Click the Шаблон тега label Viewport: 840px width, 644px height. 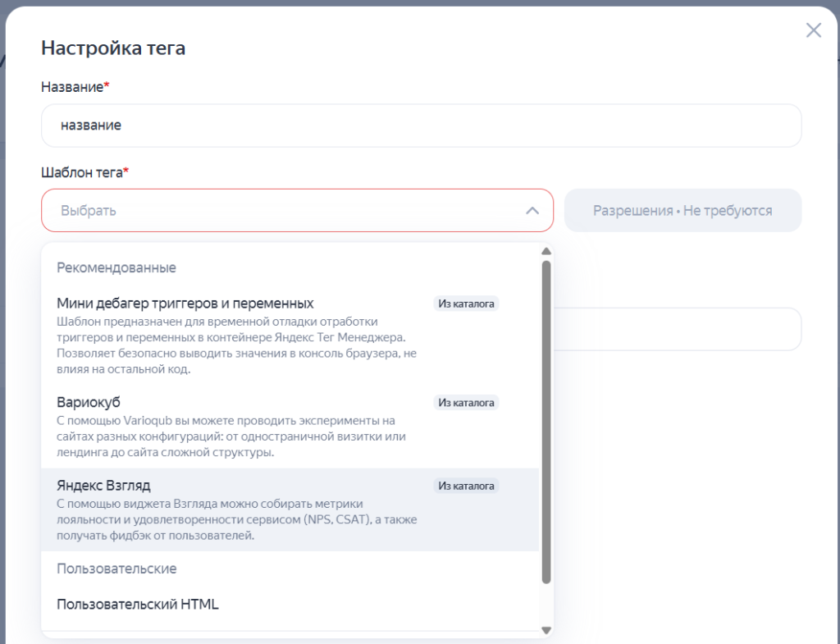tap(84, 172)
